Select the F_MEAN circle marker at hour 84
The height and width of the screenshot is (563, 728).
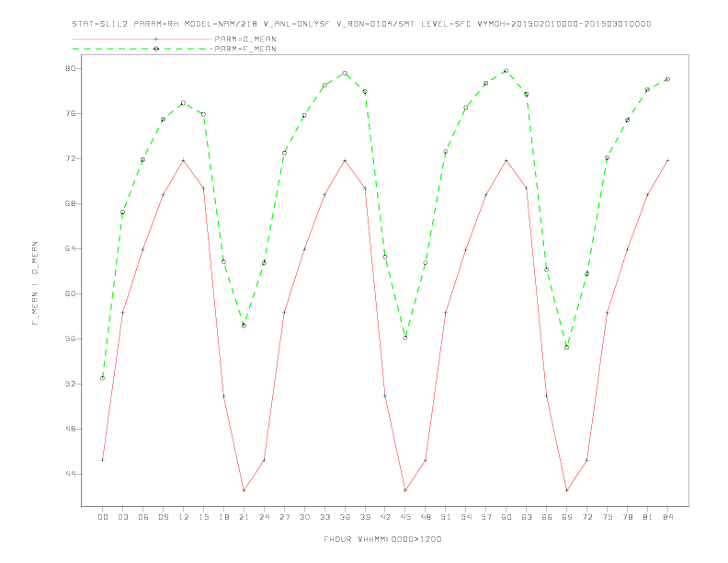[667, 79]
